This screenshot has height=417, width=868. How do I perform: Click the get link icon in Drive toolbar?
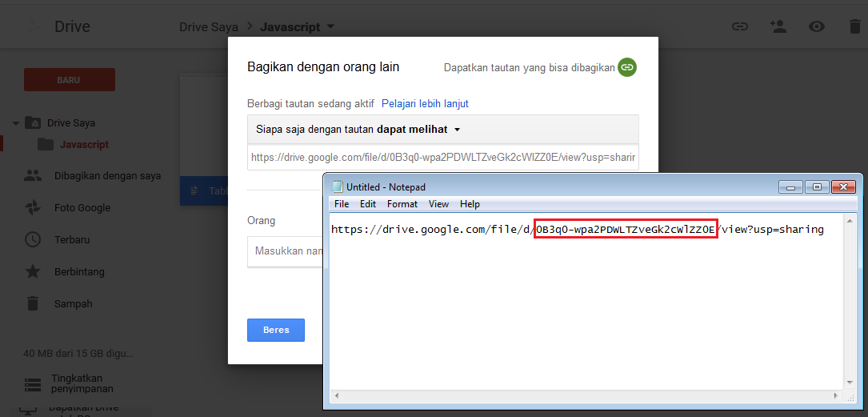coord(739,26)
